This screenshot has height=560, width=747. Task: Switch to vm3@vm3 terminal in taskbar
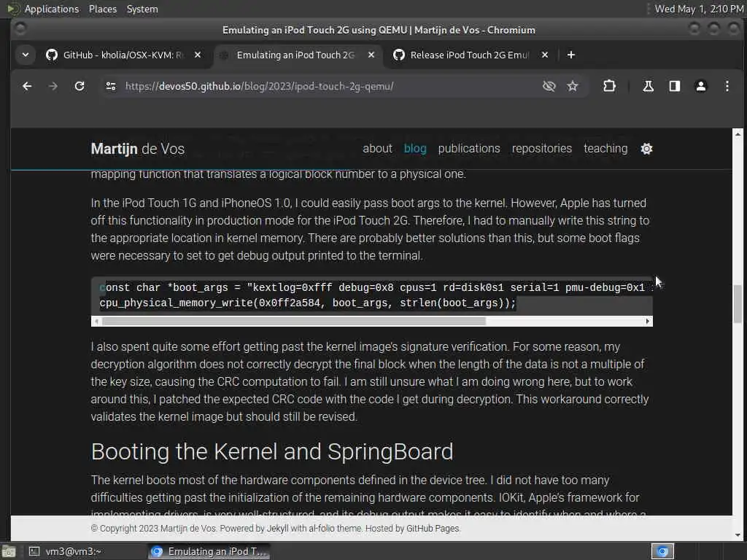click(66, 551)
